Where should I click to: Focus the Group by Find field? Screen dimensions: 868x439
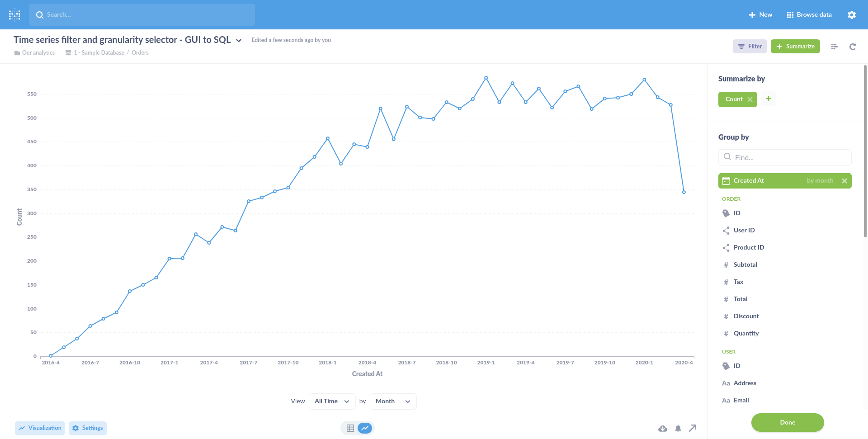pyautogui.click(x=785, y=157)
